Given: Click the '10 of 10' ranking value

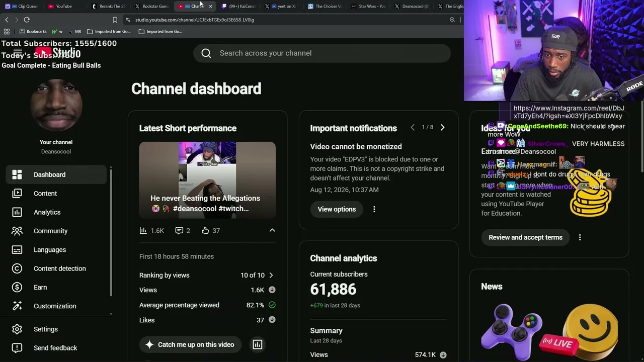Looking at the screenshot, I should [253, 275].
